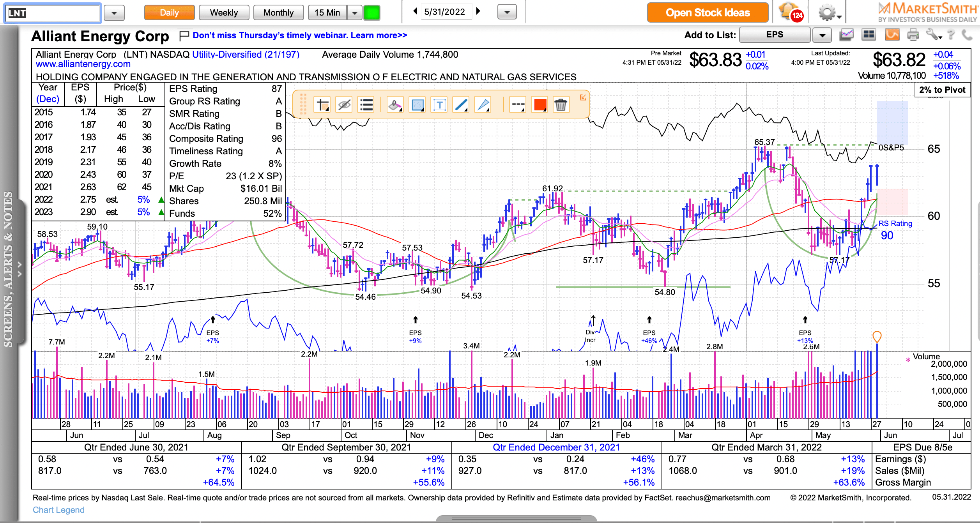This screenshot has width=980, height=523.
Task: Click the 0S&P5 index line label
Action: 891,148
